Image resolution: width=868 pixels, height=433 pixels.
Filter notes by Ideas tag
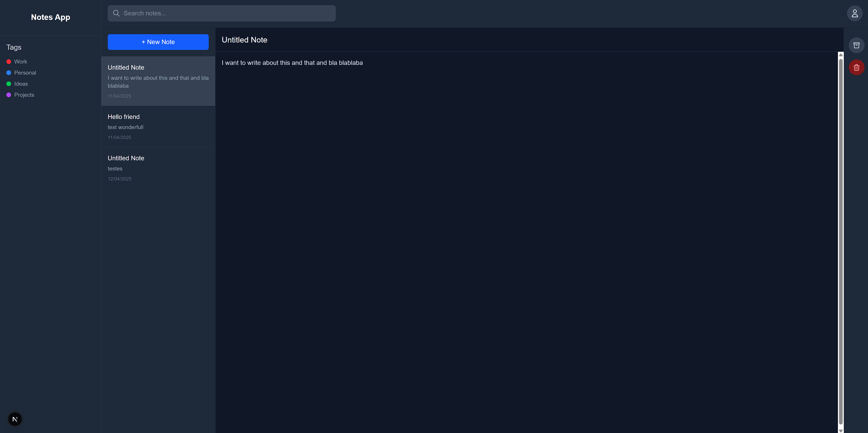click(21, 84)
